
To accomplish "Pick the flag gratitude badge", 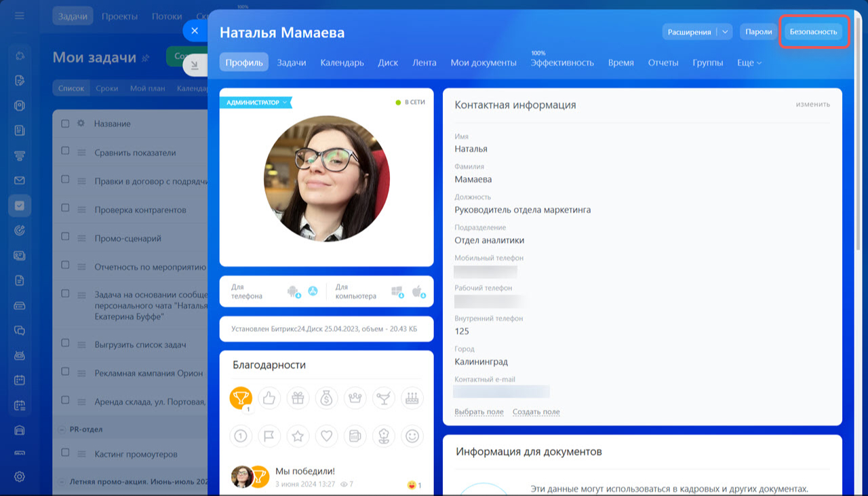I will coord(269,436).
